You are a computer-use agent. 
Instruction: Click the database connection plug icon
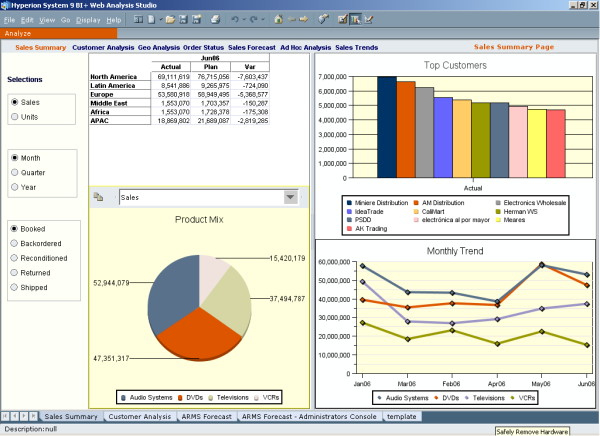(x=323, y=19)
